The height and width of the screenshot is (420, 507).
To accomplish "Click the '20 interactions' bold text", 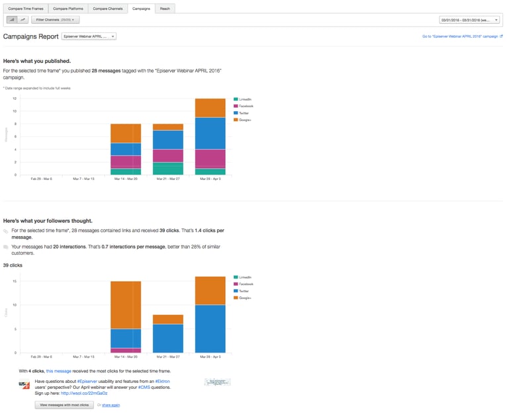I will pos(69,247).
